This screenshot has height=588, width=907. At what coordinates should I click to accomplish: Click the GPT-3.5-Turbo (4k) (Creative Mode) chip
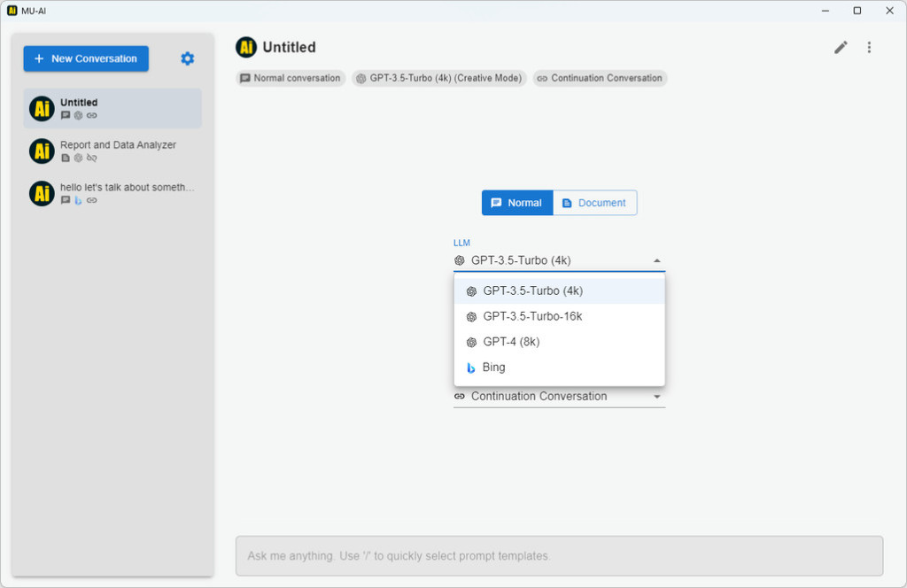pos(439,78)
